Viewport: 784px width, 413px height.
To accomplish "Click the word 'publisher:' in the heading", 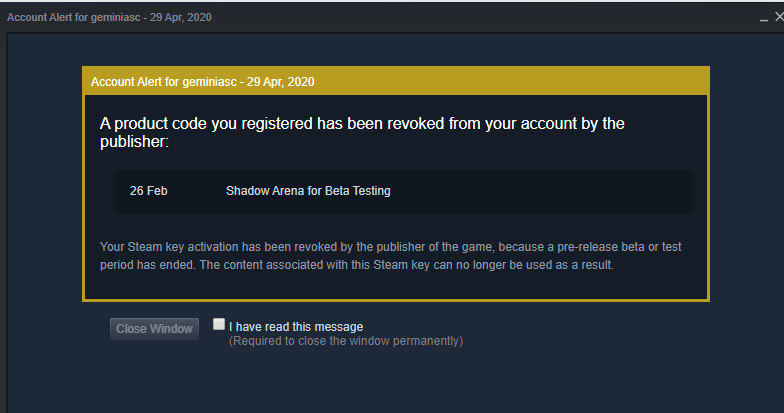I will point(135,143).
